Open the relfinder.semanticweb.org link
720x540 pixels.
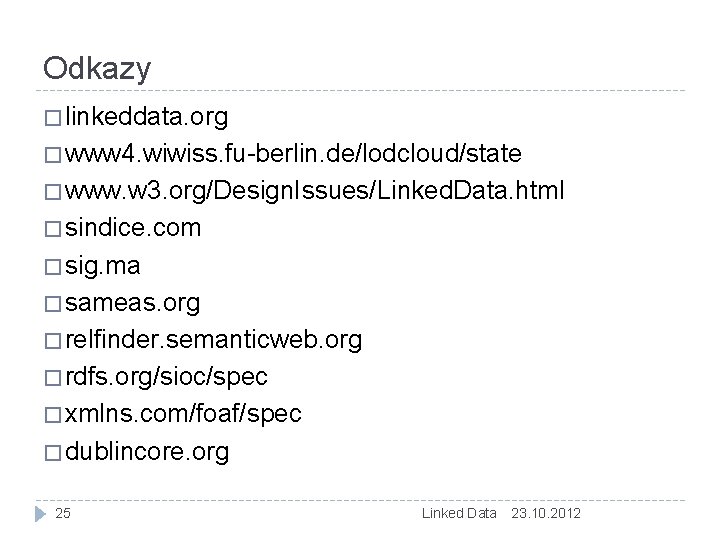point(215,340)
